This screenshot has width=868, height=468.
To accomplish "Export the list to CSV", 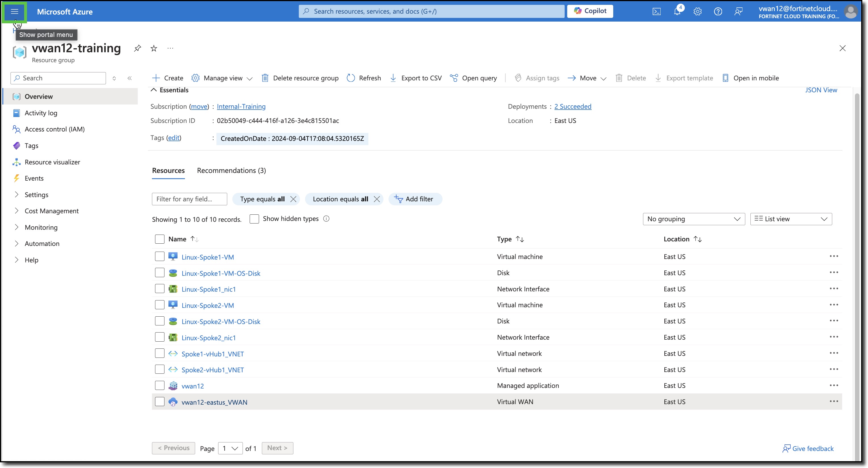I will point(416,78).
